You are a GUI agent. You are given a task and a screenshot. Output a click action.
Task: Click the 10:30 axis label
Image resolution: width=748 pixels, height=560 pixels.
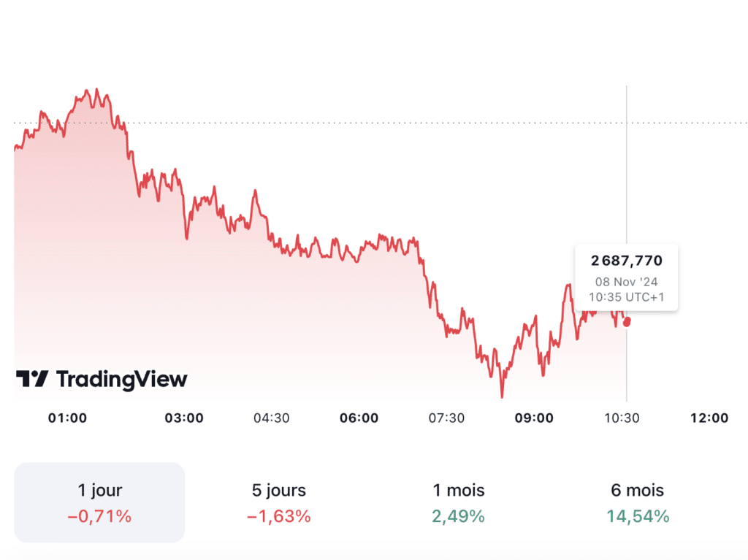coord(621,418)
